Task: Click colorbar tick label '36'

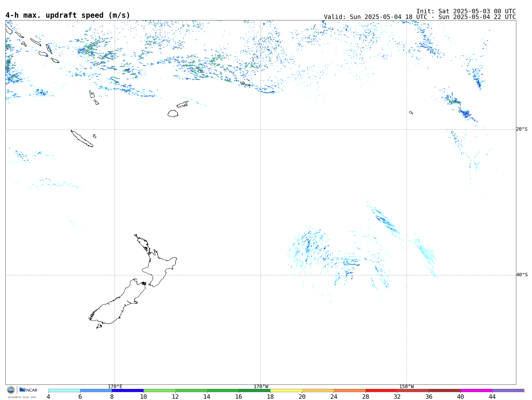Action: tap(429, 397)
